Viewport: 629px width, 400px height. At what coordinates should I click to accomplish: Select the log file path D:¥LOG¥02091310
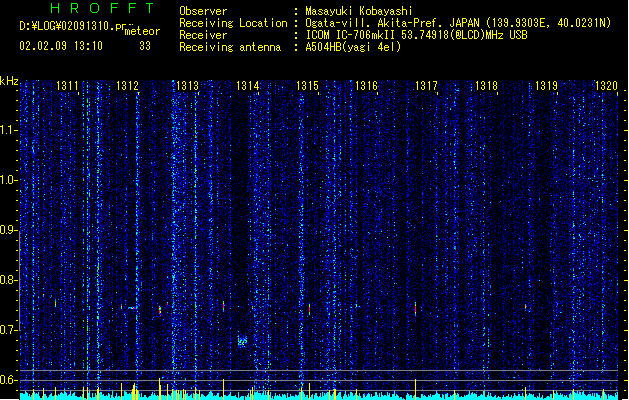click(69, 26)
